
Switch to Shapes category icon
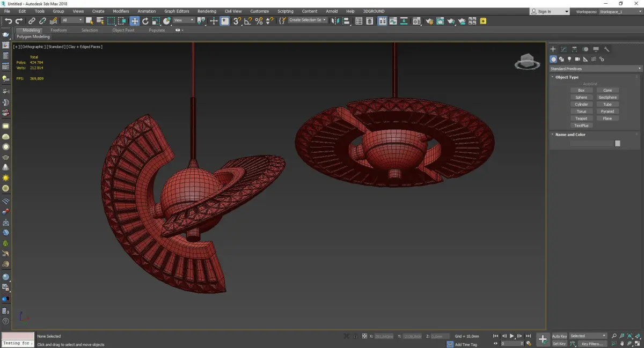click(561, 59)
